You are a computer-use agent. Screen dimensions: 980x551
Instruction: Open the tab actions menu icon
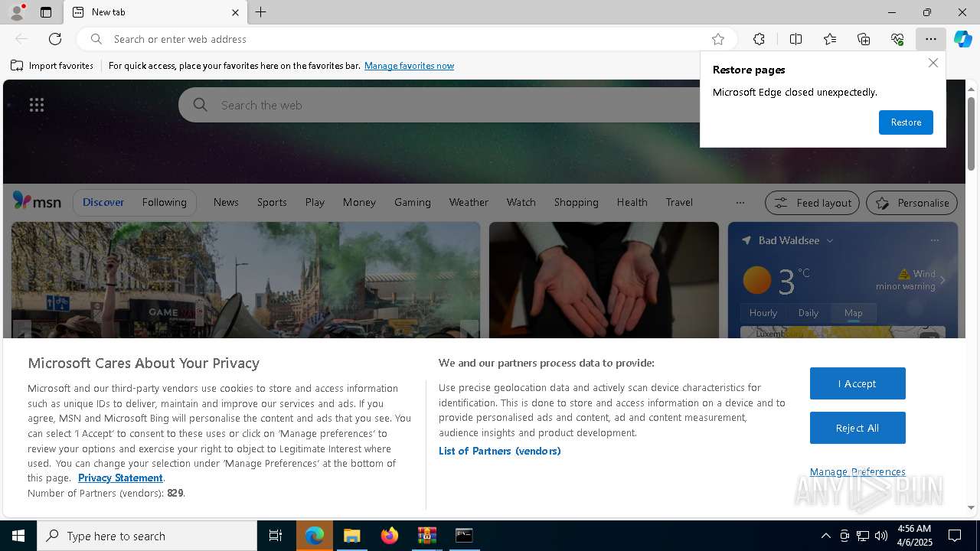pos(46,12)
